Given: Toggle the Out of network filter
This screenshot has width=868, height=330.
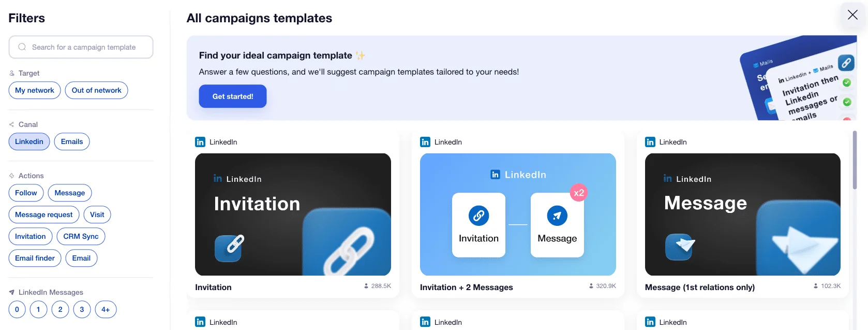Looking at the screenshot, I should [96, 90].
